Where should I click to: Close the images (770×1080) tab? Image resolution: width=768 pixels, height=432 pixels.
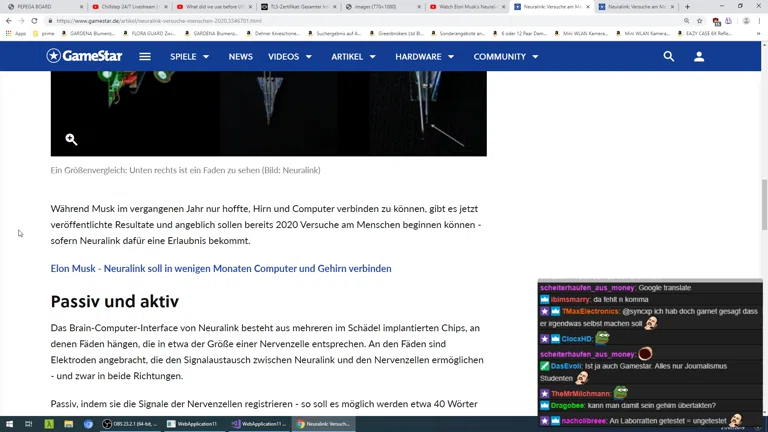pos(419,7)
